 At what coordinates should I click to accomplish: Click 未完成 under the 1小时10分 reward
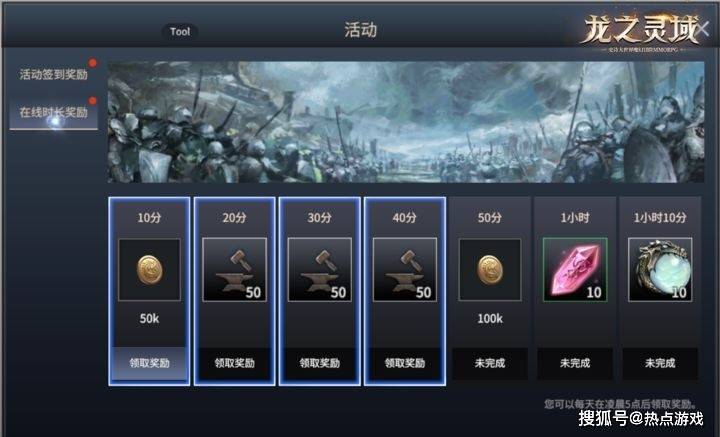660,363
